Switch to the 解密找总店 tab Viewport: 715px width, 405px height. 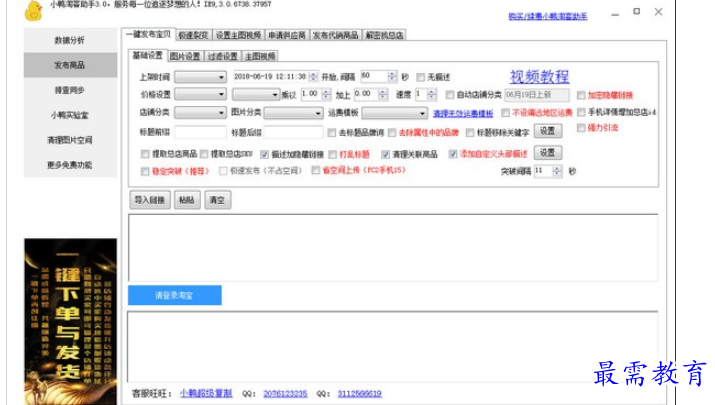[384, 35]
